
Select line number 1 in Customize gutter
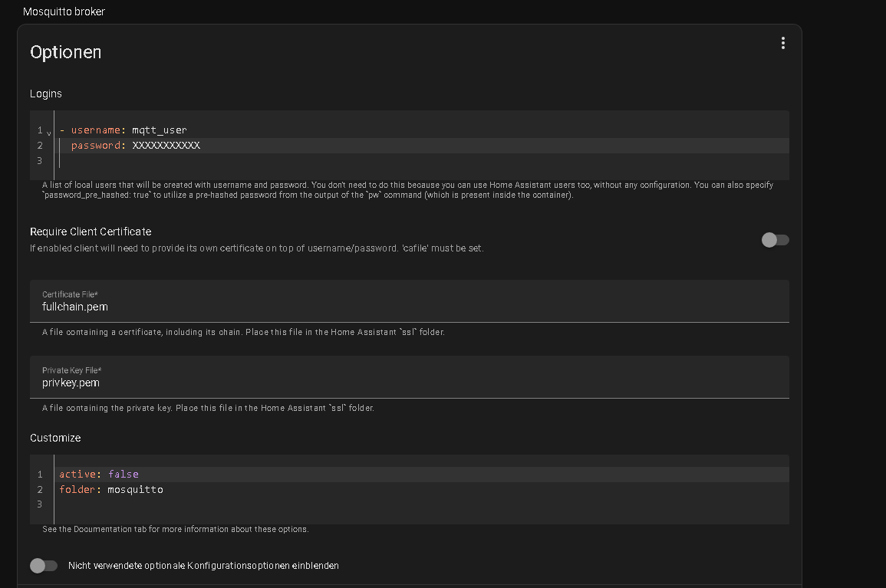coord(40,475)
